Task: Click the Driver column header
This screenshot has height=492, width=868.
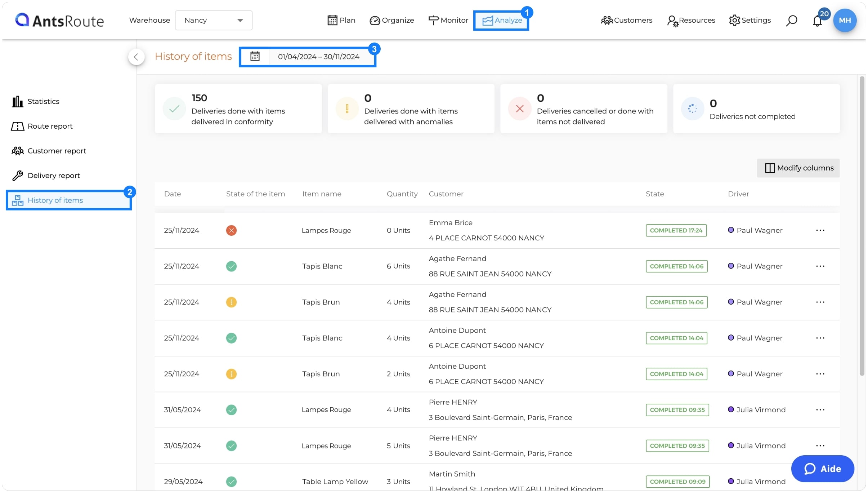Action: pyautogui.click(x=738, y=194)
